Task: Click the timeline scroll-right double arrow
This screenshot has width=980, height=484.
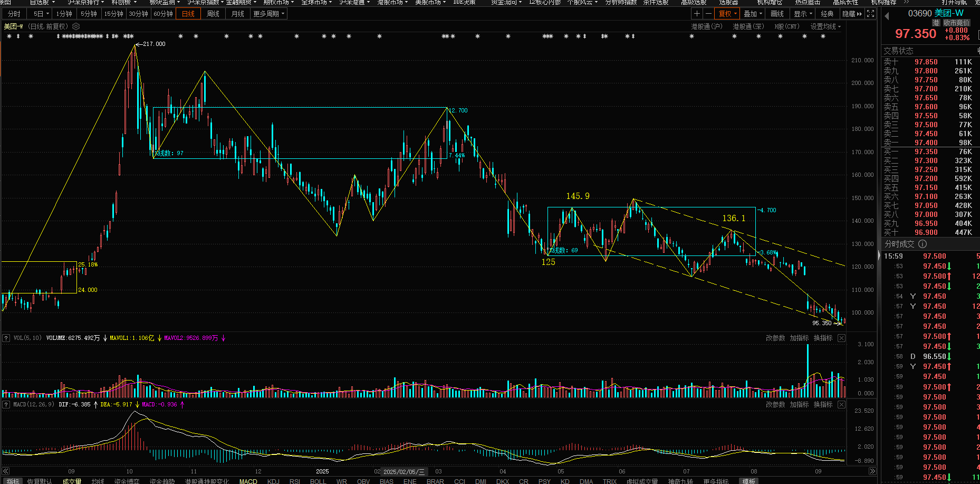Action: click(872, 471)
